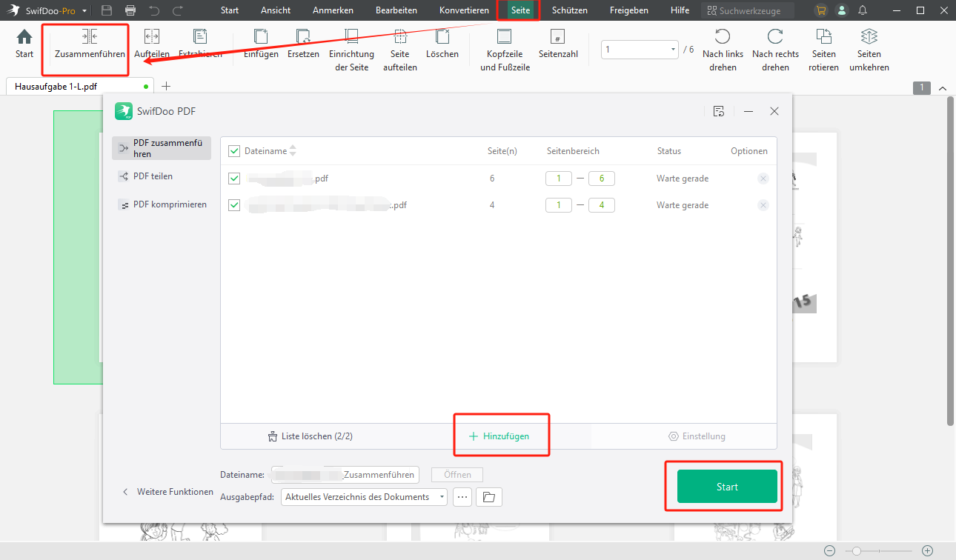Image resolution: width=956 pixels, height=560 pixels.
Task: Click the history icon in dialog header
Action: (x=718, y=111)
